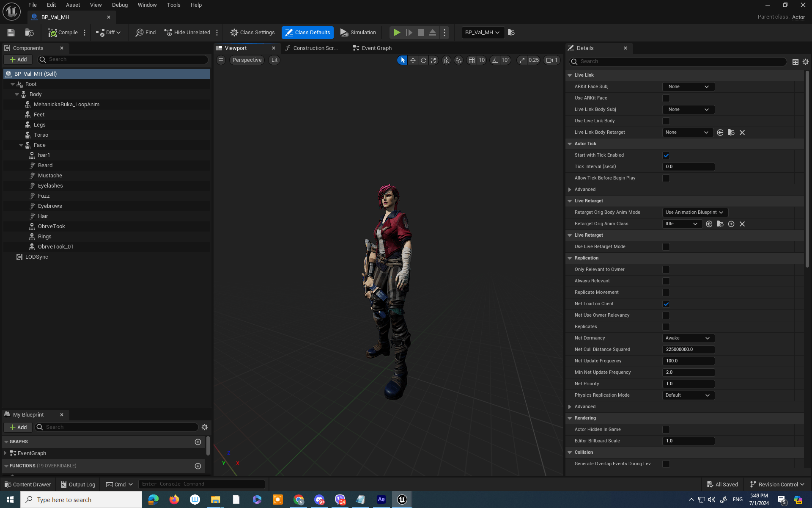The height and width of the screenshot is (508, 812).
Task: Collapse the Body component tree node
Action: click(17, 94)
